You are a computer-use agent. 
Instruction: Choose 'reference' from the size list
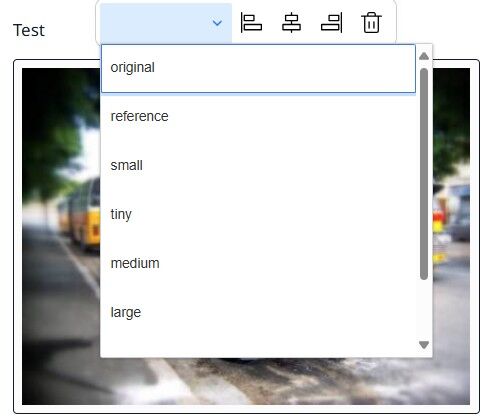[x=258, y=116]
